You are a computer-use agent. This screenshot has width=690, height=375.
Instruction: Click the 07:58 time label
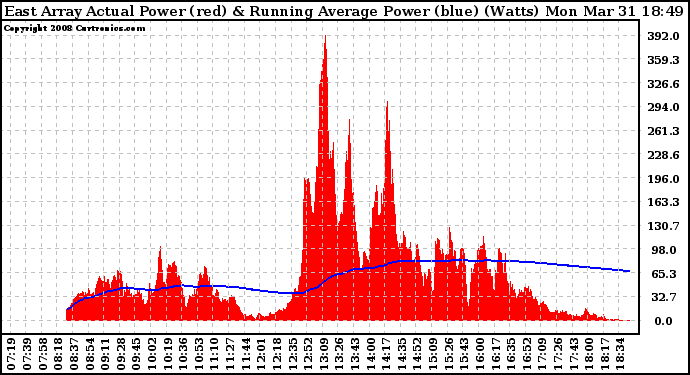coord(43,354)
